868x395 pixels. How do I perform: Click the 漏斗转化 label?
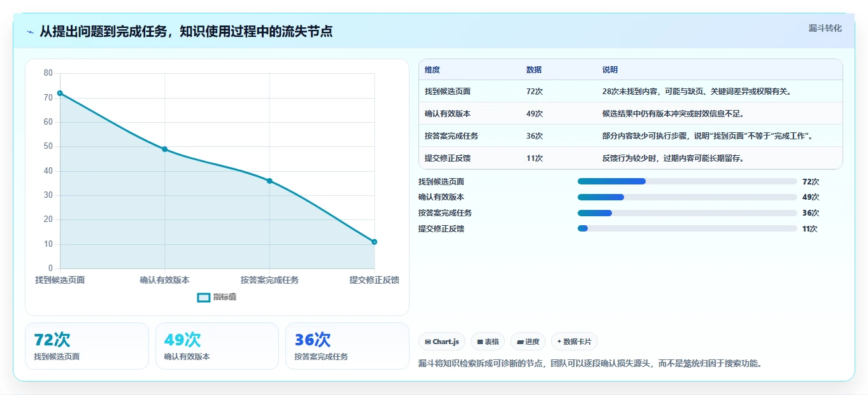click(825, 28)
